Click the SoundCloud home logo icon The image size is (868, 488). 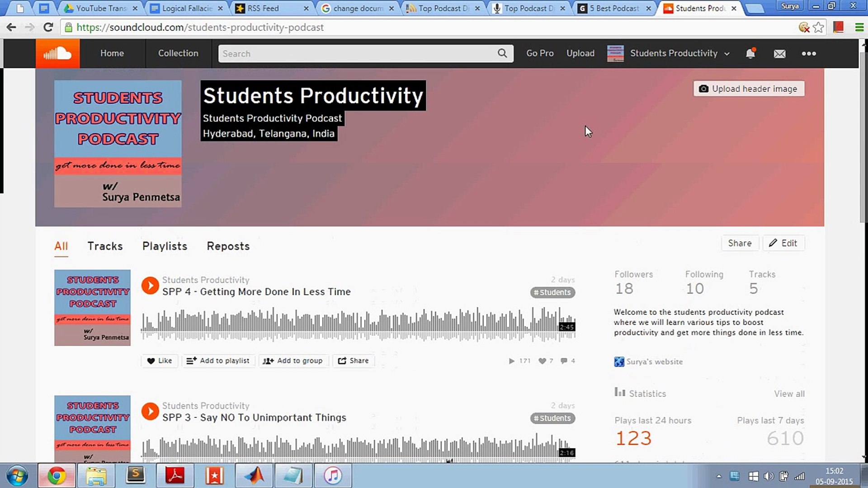(x=58, y=53)
